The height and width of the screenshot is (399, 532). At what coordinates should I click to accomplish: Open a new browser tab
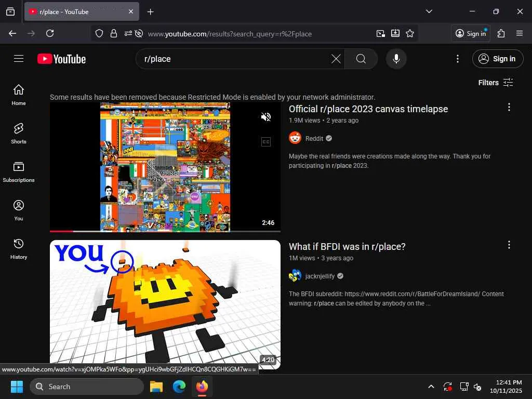[150, 12]
